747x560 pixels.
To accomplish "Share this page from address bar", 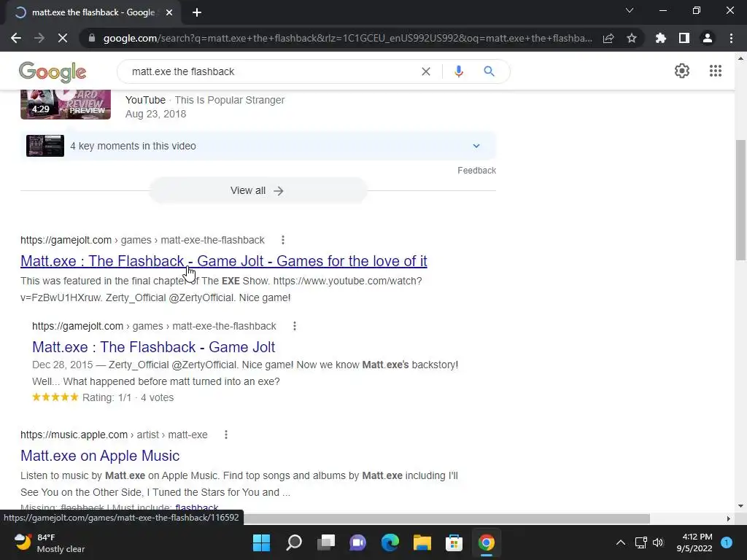I will coord(608,38).
